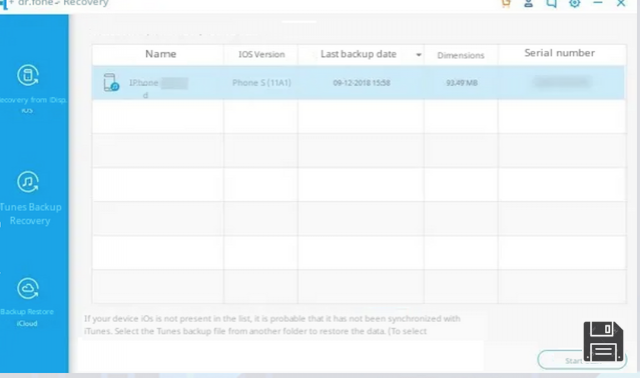Click the Start button

pyautogui.click(x=582, y=360)
